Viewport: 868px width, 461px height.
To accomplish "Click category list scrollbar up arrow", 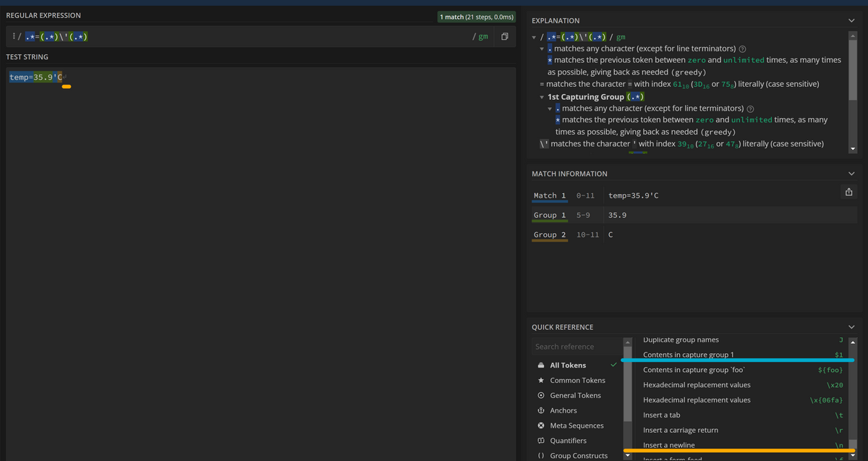I will tap(628, 342).
